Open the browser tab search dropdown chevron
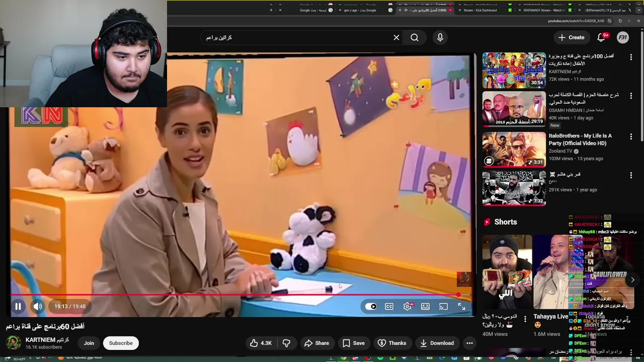The image size is (644, 362). tap(639, 10)
